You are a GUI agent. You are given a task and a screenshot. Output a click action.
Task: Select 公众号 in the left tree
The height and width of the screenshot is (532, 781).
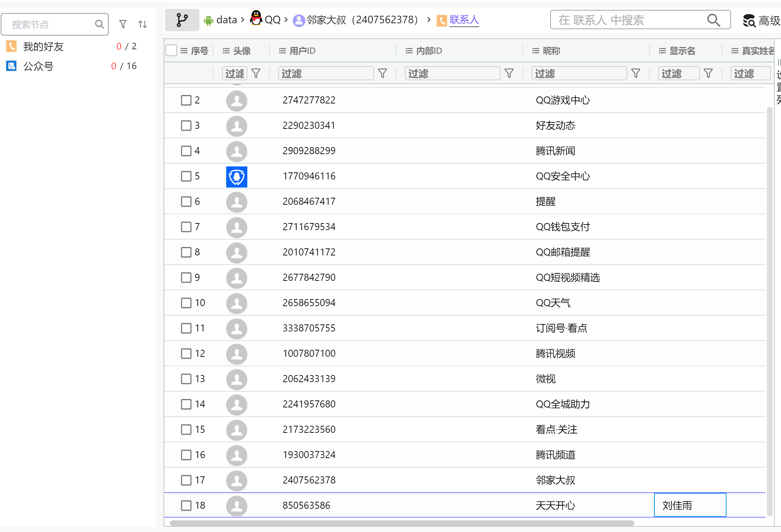(38, 66)
